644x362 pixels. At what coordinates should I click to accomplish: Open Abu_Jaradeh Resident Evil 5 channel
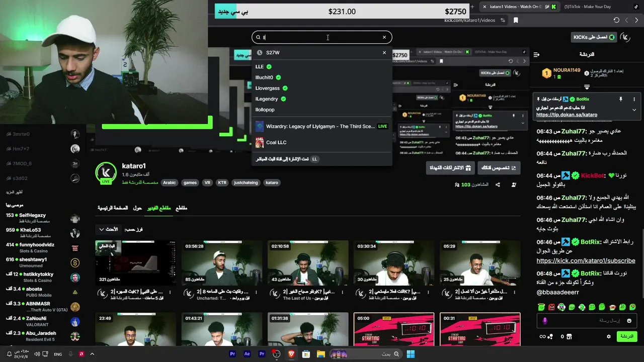coord(43,336)
